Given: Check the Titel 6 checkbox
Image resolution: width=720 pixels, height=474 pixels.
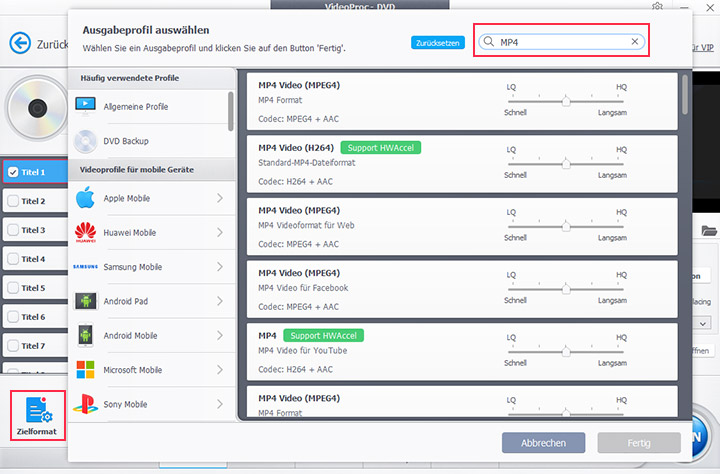Looking at the screenshot, I should 13,317.
